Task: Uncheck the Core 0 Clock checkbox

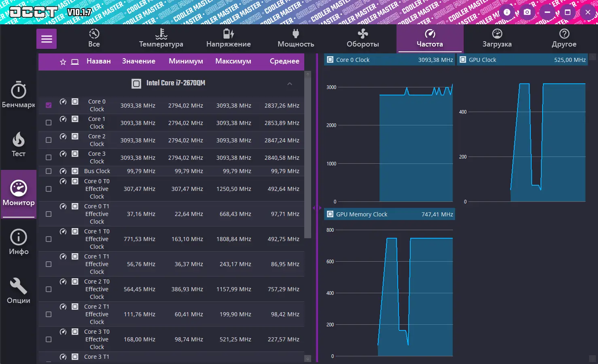Action: (x=49, y=105)
